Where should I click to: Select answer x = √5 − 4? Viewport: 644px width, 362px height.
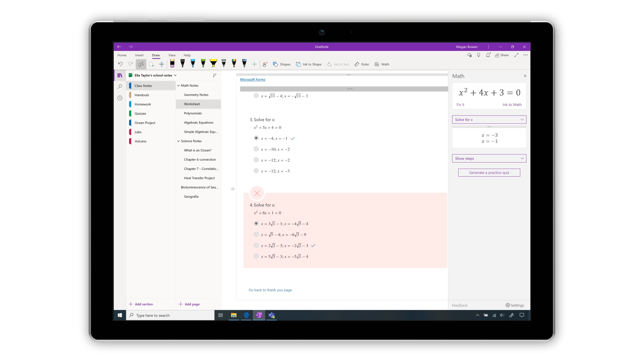[x=256, y=235]
